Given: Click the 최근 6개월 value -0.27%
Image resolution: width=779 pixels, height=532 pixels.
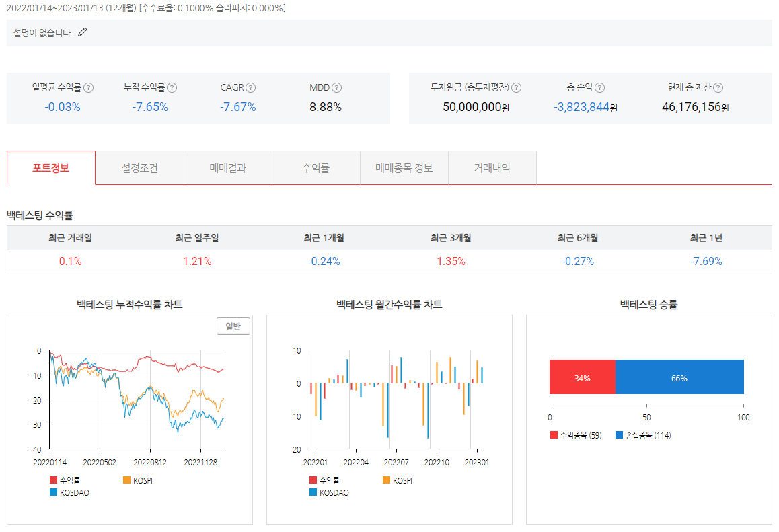Looking at the screenshot, I should coord(578,261).
